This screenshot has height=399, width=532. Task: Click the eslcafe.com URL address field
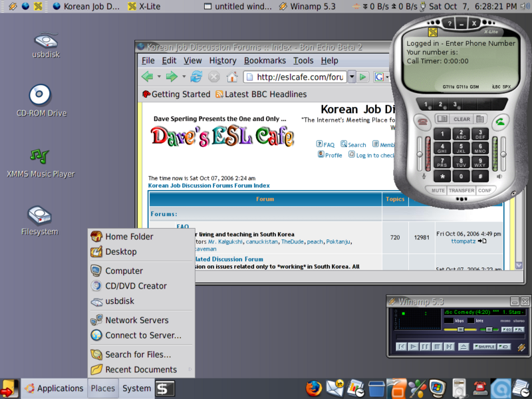(x=295, y=77)
